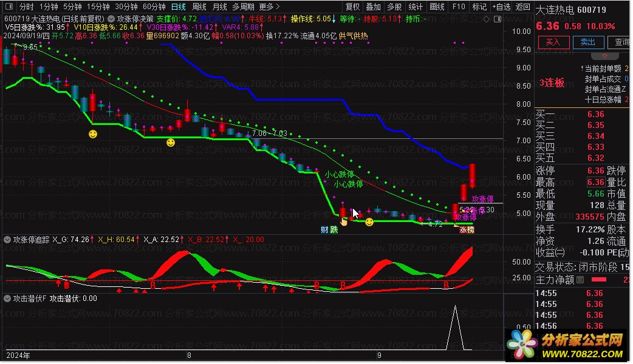Image resolution: width=633 pixels, height=364 pixels.
Task: Add stock to watchlist with +自选
Action: point(501,7)
